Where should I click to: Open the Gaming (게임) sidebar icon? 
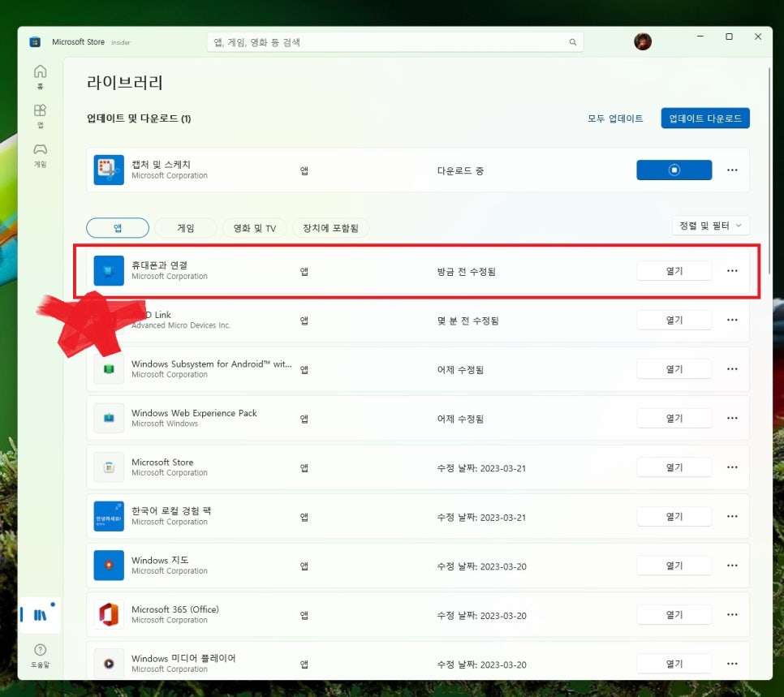pos(40,154)
